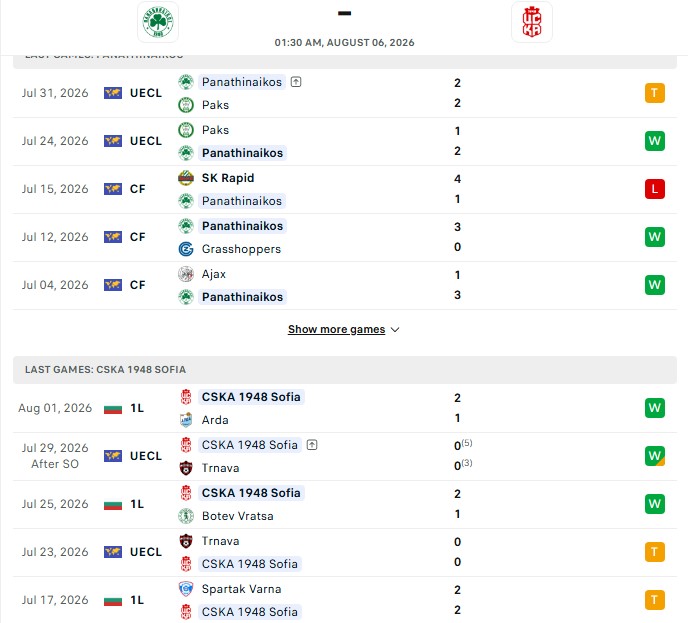
Task: Click Spartak Varna crest icon
Action: pos(186,589)
